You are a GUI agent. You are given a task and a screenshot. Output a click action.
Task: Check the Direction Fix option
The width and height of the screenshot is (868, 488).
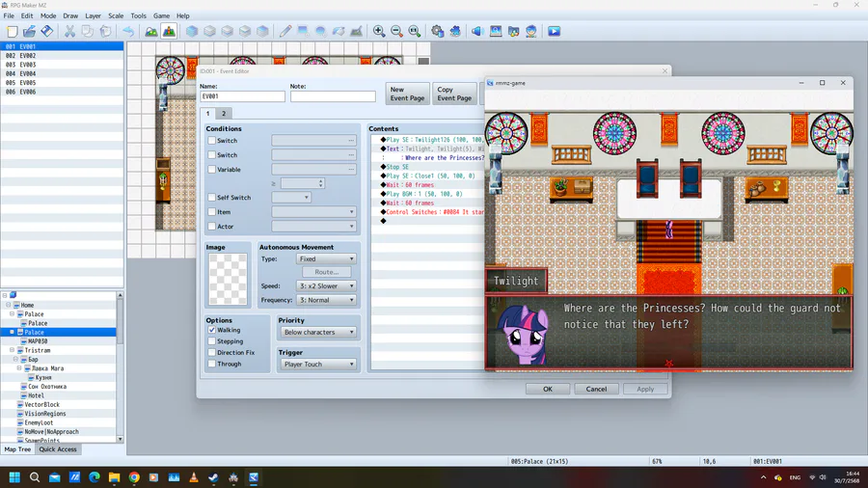click(211, 352)
